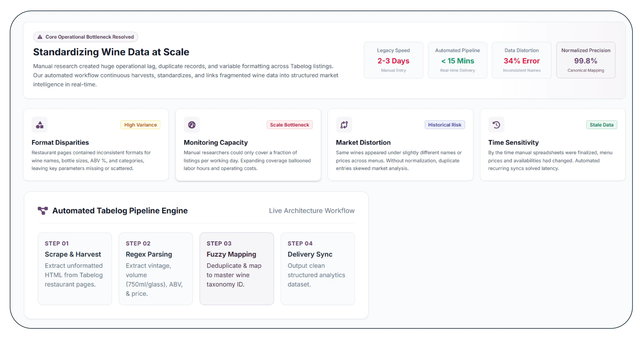This screenshot has width=644, height=339.
Task: Open the Legacy Speed stat card
Action: click(393, 60)
